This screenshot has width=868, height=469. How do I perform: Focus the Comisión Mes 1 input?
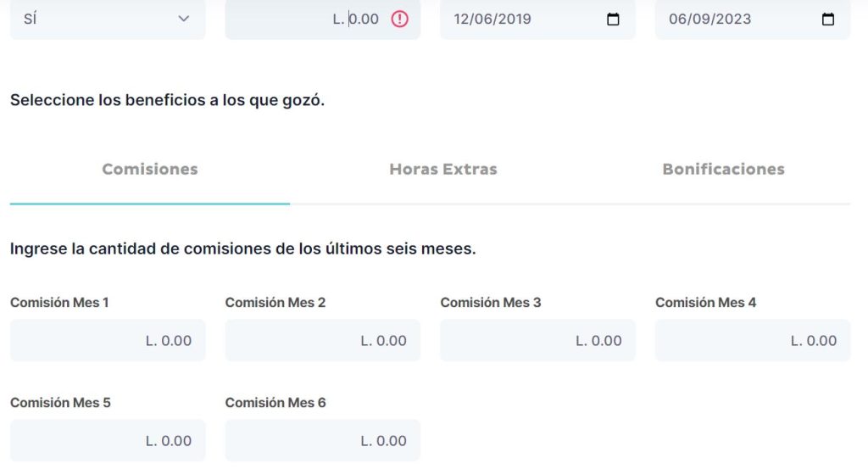coord(108,340)
